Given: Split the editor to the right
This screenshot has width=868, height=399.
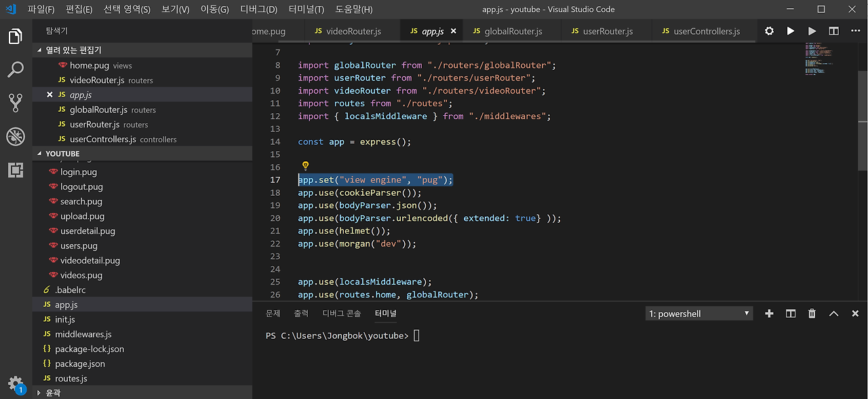Looking at the screenshot, I should tap(834, 31).
